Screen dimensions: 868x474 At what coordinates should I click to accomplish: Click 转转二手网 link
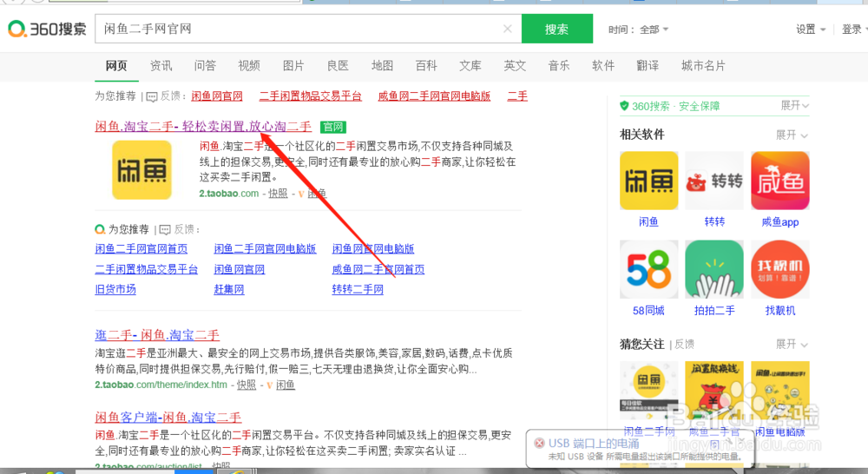358,289
